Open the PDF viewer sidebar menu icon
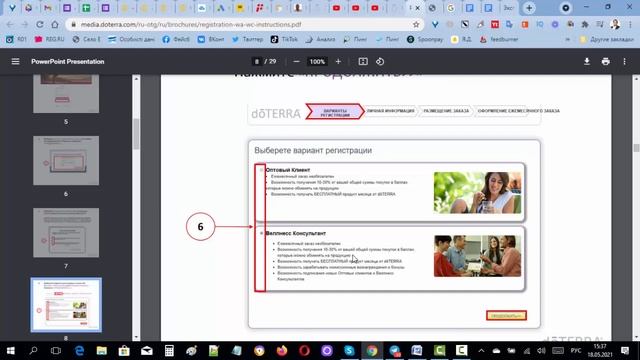This screenshot has height=360, width=640. point(16,62)
